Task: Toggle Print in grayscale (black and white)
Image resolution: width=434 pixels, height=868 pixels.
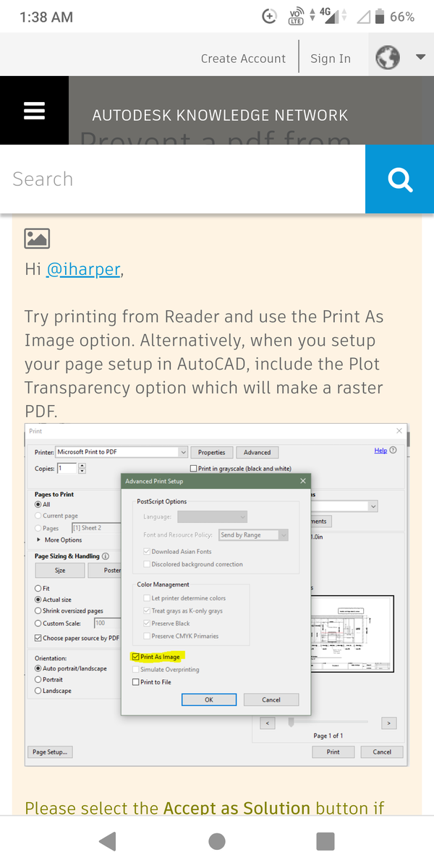Action: pos(192,469)
